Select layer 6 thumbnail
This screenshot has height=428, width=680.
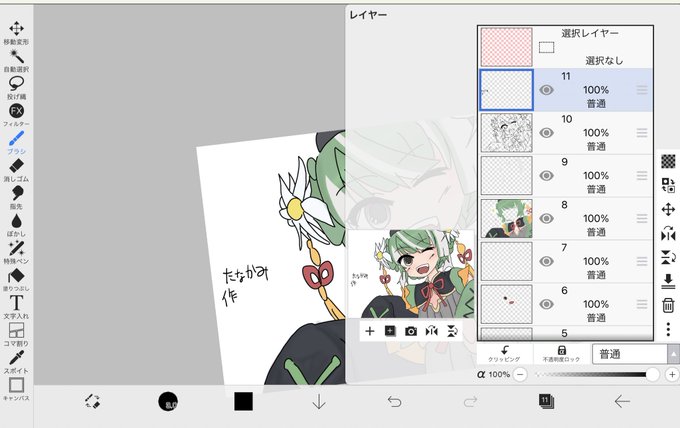tap(507, 304)
